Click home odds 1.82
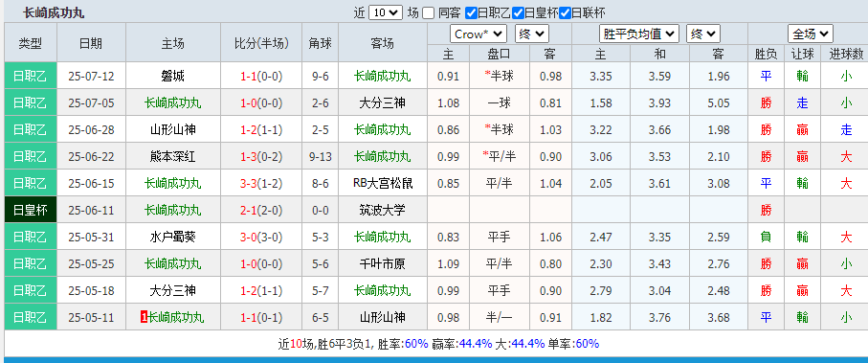This screenshot has width=868, height=363. [601, 318]
